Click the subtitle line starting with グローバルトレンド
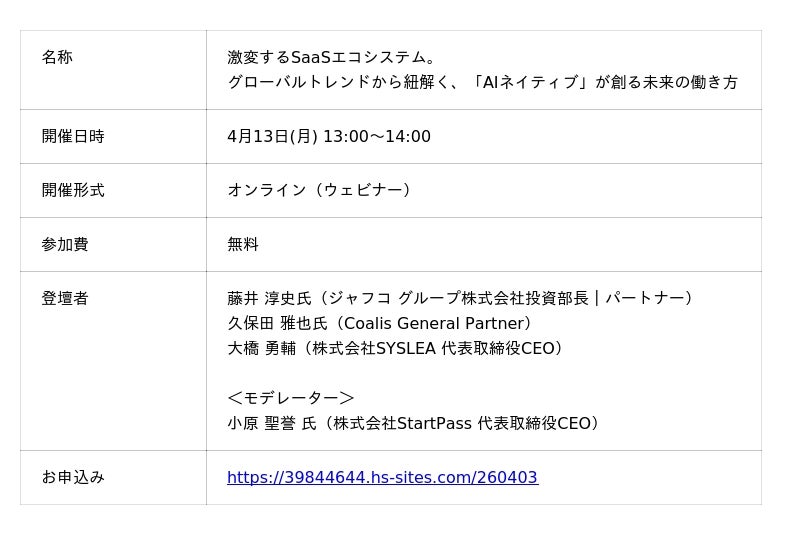 click(x=482, y=83)
